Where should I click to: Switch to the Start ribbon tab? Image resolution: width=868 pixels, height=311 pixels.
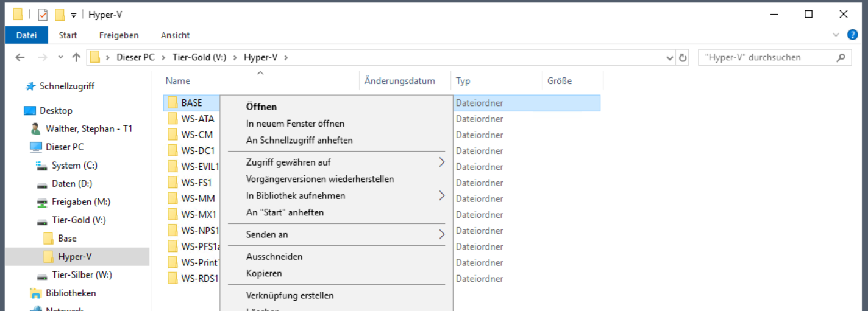68,35
